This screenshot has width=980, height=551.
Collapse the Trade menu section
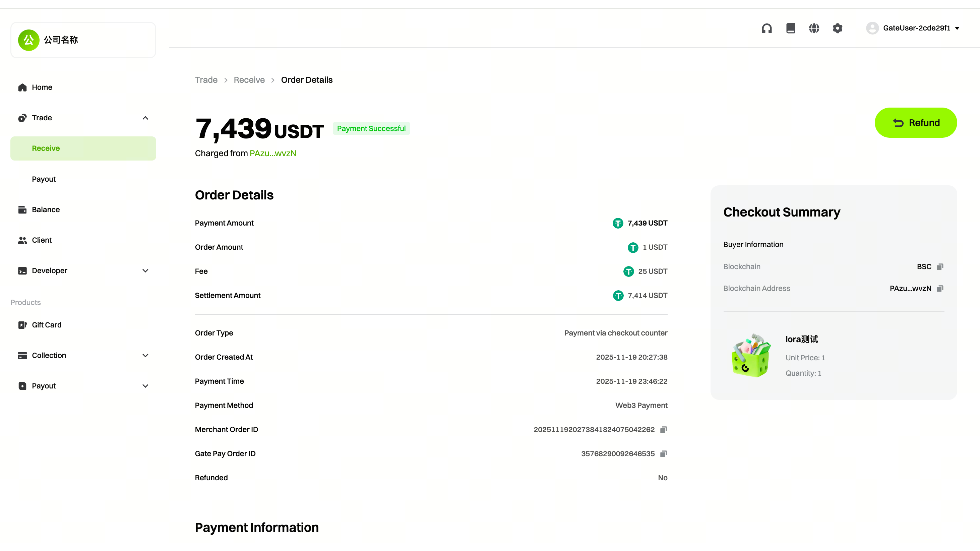[145, 118]
